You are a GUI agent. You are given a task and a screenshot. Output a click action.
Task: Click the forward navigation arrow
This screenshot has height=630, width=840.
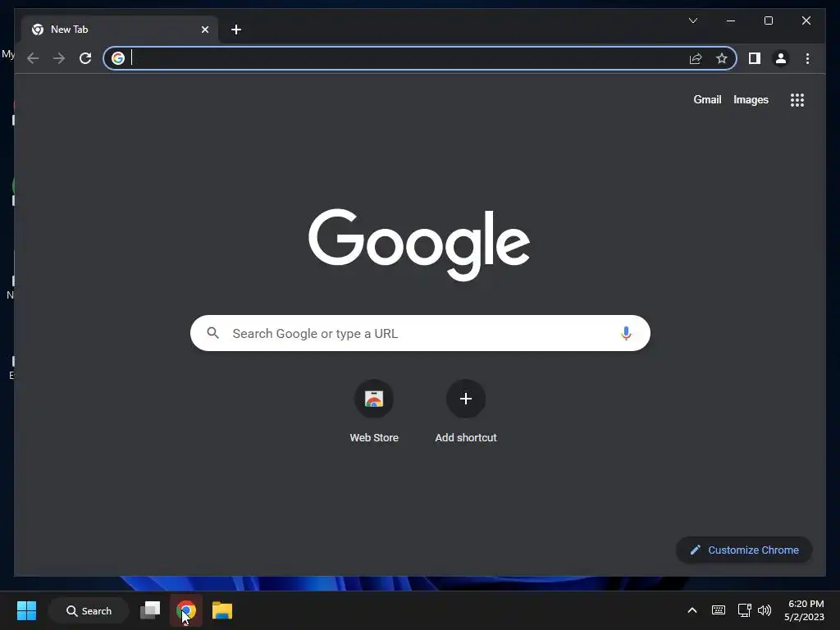coord(59,58)
